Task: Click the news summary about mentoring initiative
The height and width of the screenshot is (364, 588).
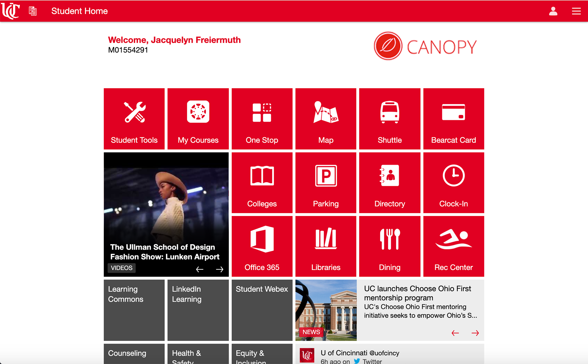Action: [x=420, y=311]
